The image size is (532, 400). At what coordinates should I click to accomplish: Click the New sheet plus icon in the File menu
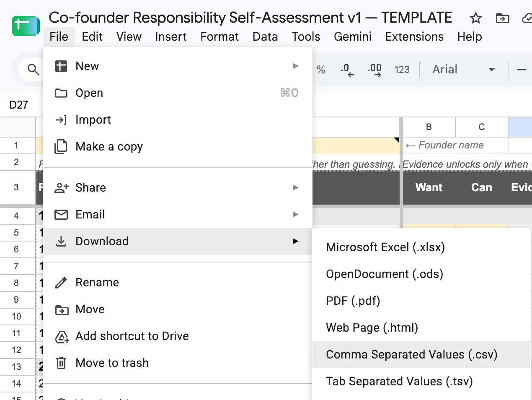point(61,66)
